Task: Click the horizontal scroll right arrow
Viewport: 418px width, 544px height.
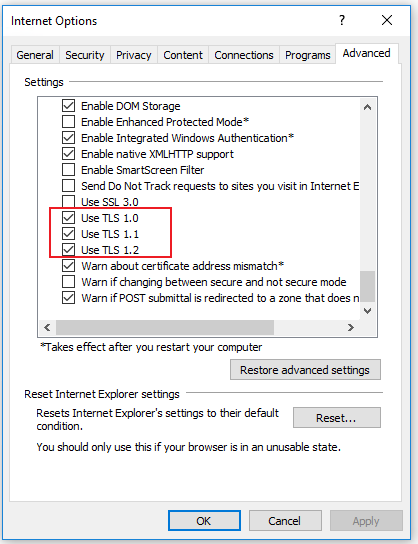Action: (x=351, y=327)
